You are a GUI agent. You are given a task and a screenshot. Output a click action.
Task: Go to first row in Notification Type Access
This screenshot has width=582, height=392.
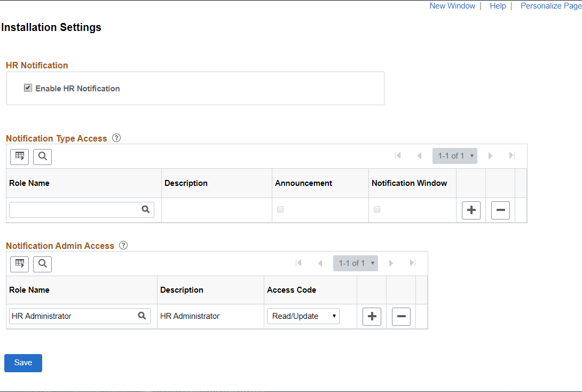[x=398, y=155]
